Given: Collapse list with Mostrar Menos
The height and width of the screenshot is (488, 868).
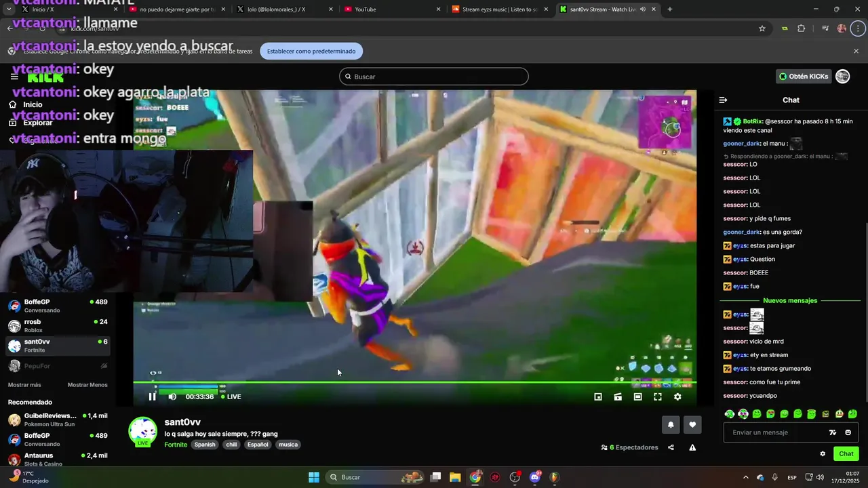Looking at the screenshot, I should point(87,385).
